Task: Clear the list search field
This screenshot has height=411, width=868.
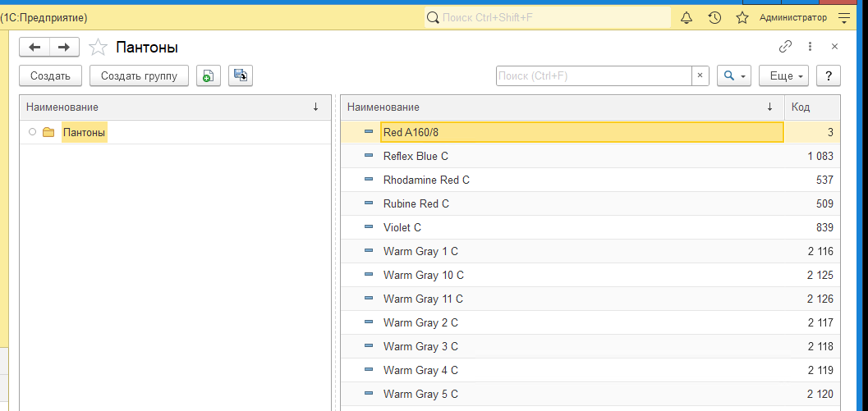Action: 700,75
